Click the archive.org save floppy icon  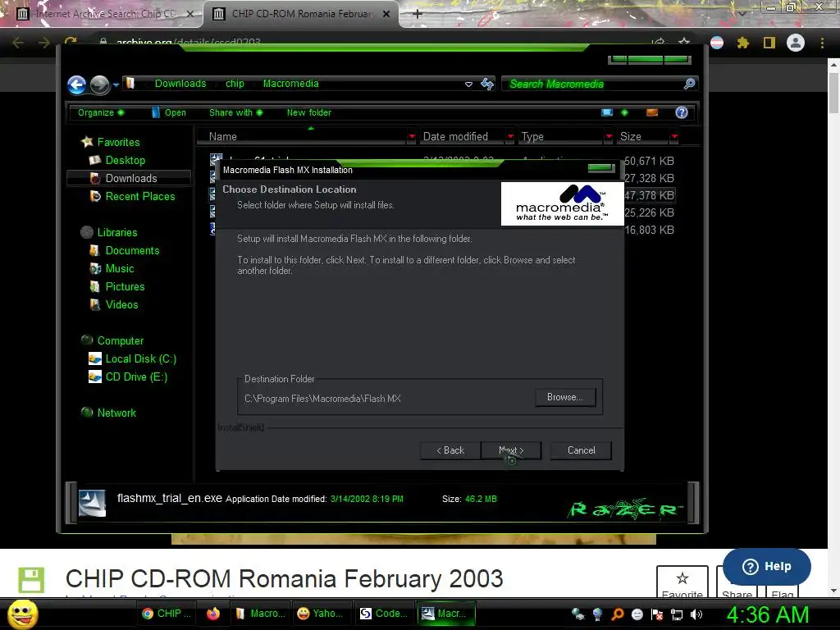(31, 580)
